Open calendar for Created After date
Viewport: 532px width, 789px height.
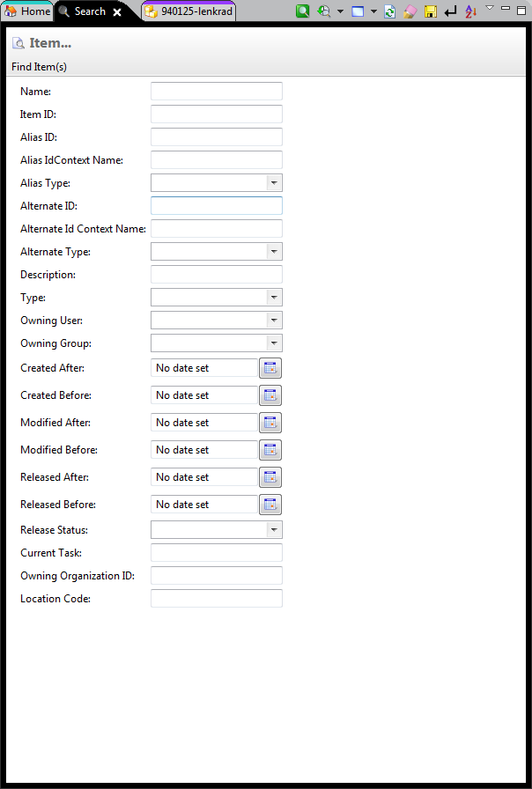[x=270, y=368]
